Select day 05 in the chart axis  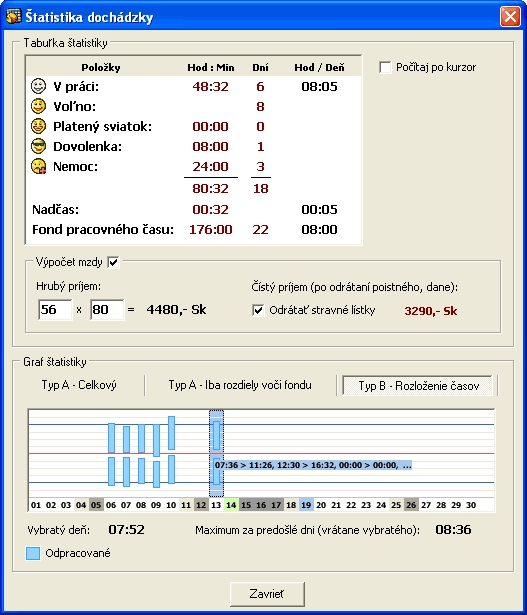[96, 505]
